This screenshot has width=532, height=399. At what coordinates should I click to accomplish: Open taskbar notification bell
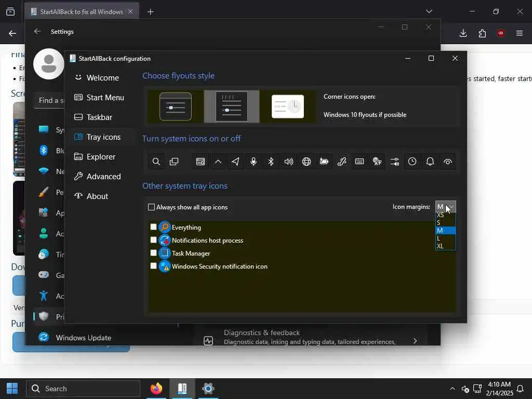pyautogui.click(x=520, y=389)
